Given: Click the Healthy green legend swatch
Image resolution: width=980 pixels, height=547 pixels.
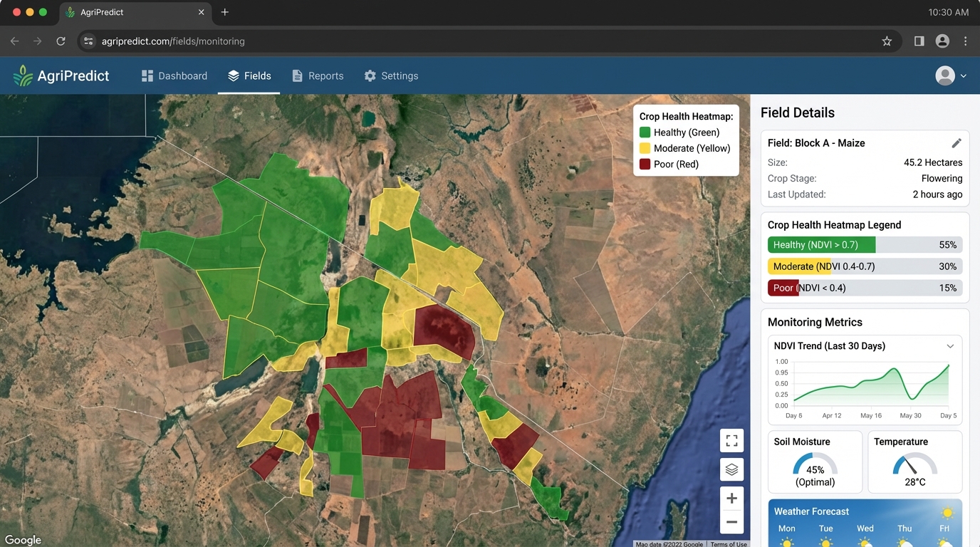Looking at the screenshot, I should point(645,132).
